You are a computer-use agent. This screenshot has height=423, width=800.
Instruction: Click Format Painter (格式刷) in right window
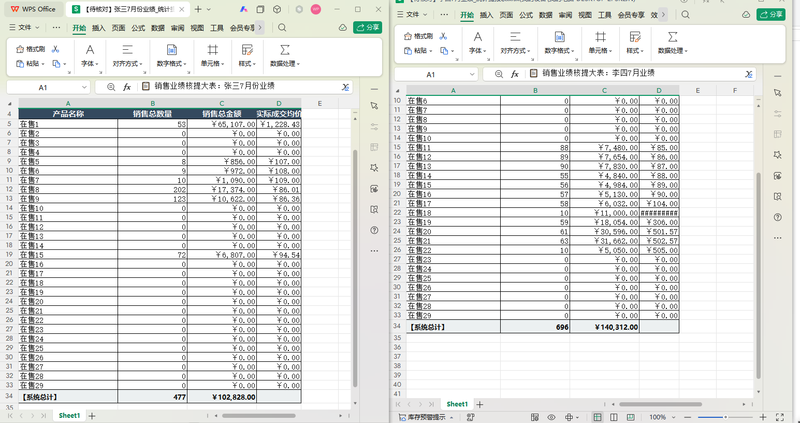tap(418, 36)
